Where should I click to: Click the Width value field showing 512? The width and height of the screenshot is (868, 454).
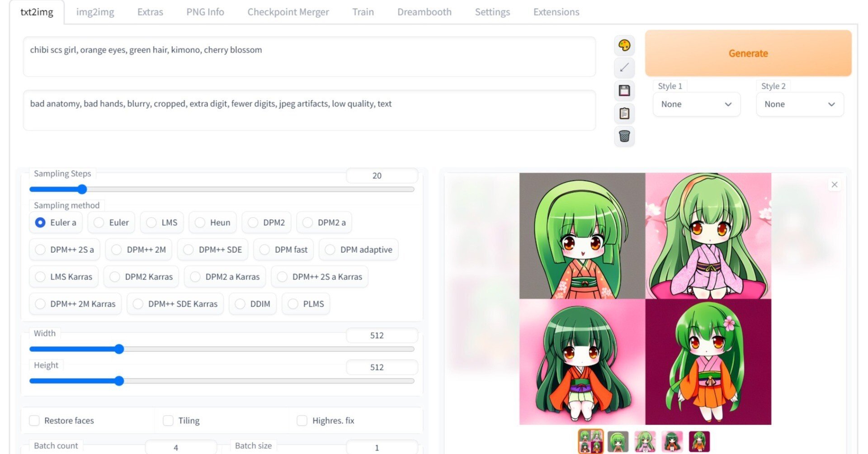click(x=382, y=336)
